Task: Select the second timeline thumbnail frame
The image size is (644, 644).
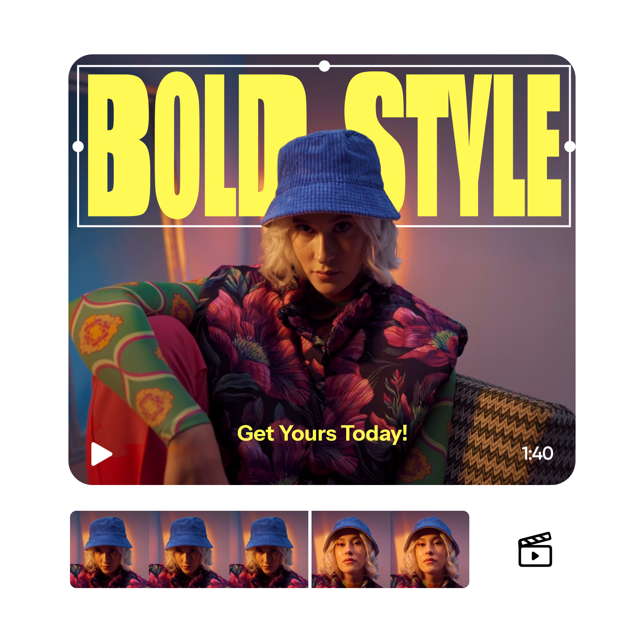Action: click(x=189, y=549)
